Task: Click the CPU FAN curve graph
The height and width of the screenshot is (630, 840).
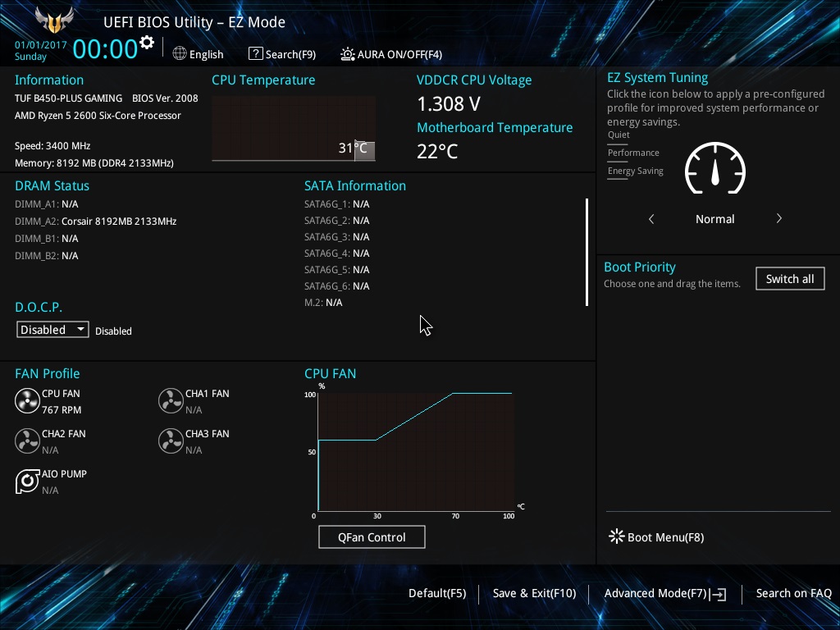Action: click(416, 452)
